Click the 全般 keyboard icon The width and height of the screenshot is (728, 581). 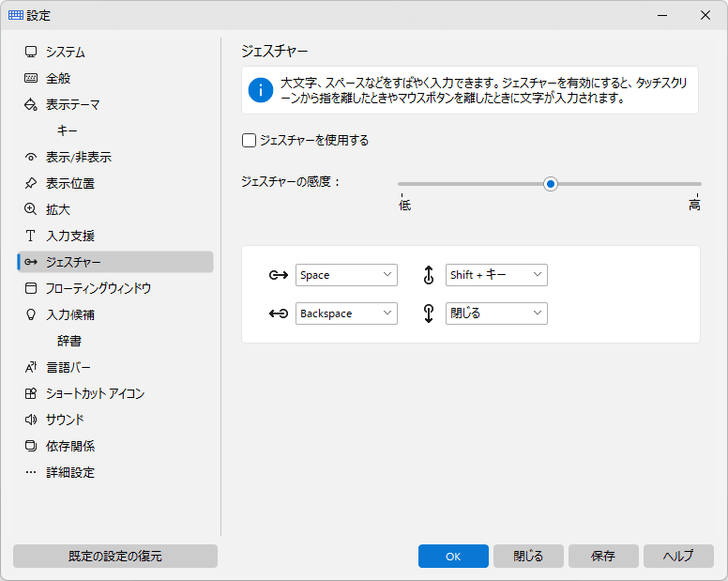[x=31, y=78]
